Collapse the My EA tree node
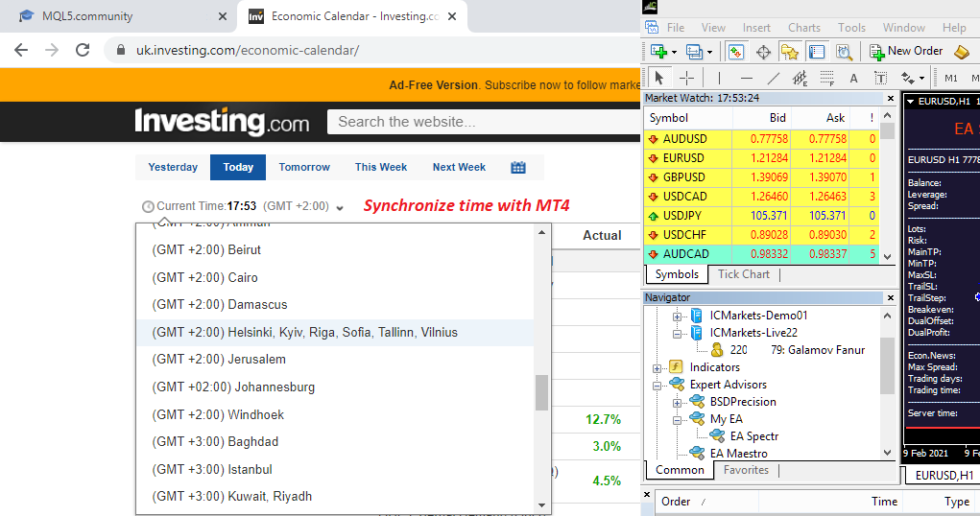The width and height of the screenshot is (980, 516). click(677, 420)
